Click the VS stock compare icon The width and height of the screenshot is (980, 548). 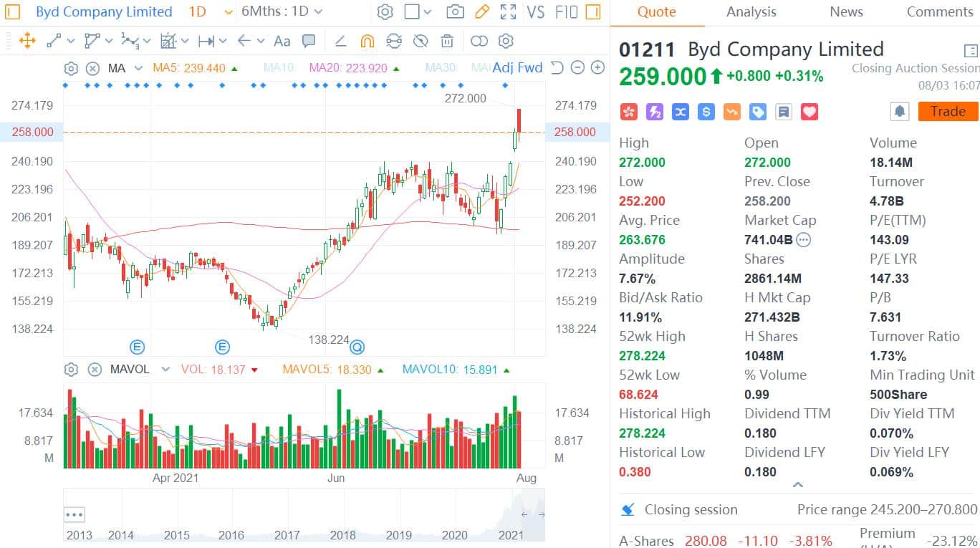[535, 11]
